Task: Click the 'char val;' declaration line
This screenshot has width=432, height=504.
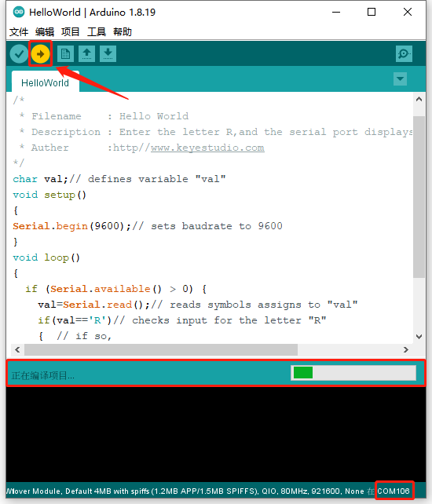Action: 119,179
